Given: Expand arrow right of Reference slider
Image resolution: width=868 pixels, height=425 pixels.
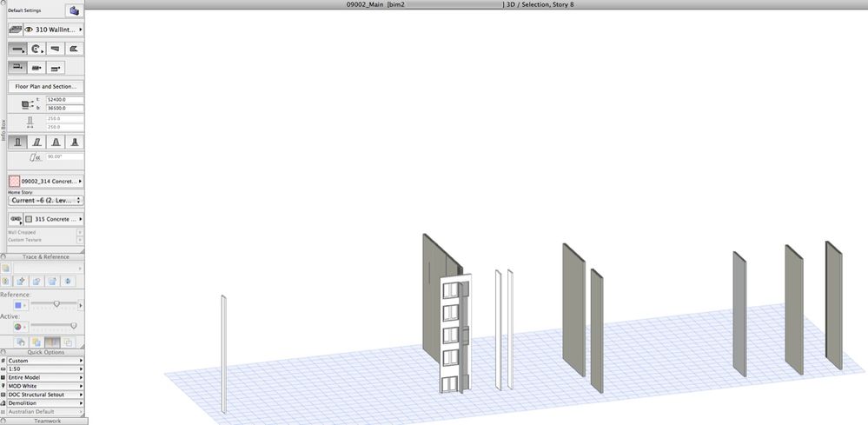Looking at the screenshot, I should click(81, 305).
